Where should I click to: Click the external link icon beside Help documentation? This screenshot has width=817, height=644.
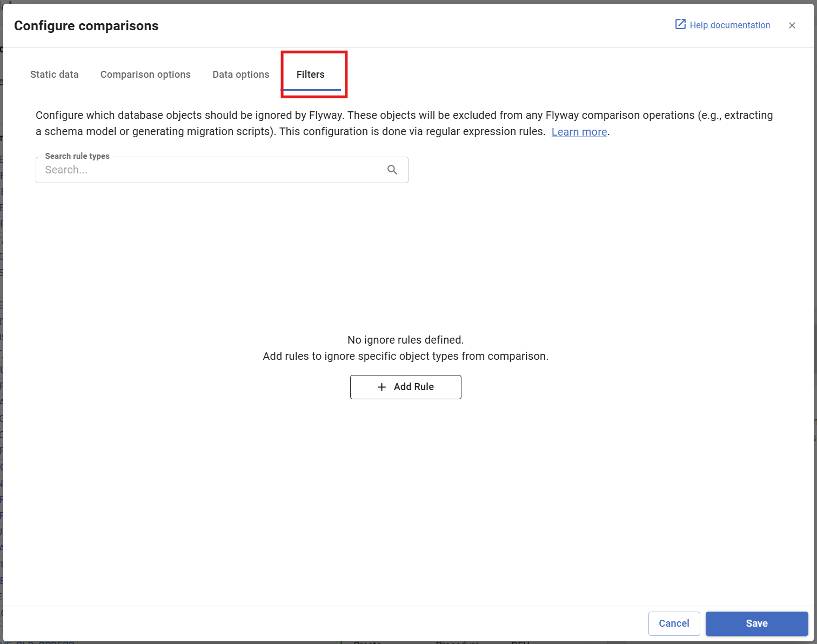tap(680, 24)
